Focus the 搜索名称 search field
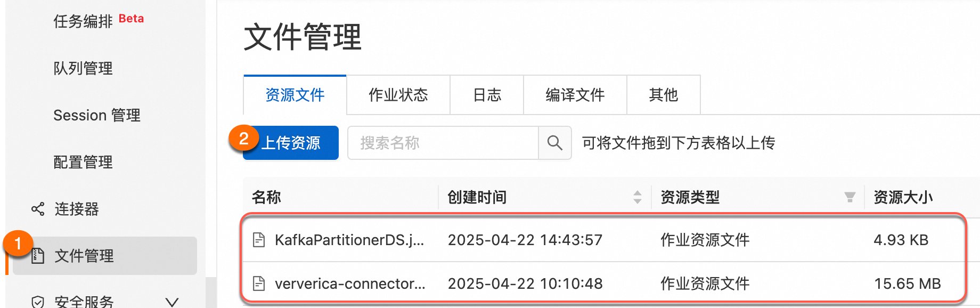 (442, 143)
